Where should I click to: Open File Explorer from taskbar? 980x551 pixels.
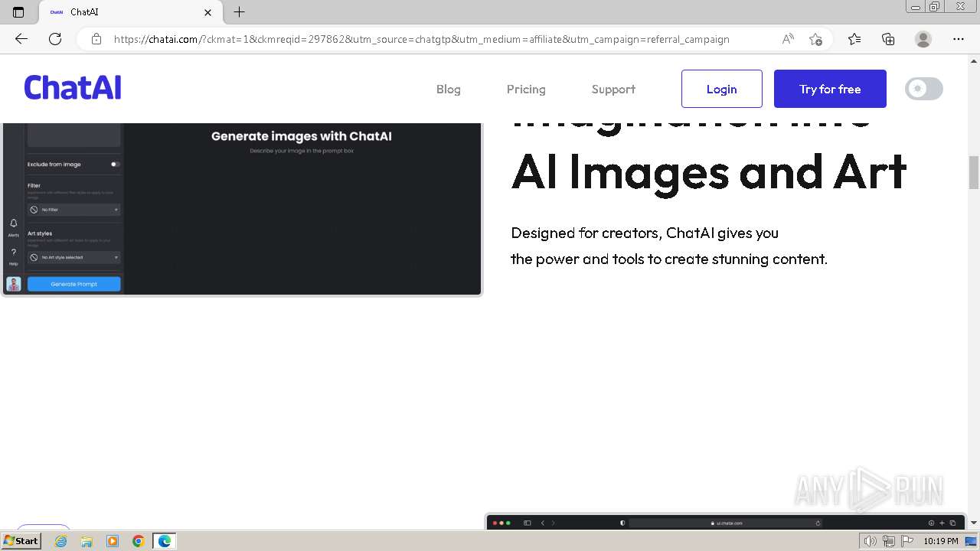[87, 541]
